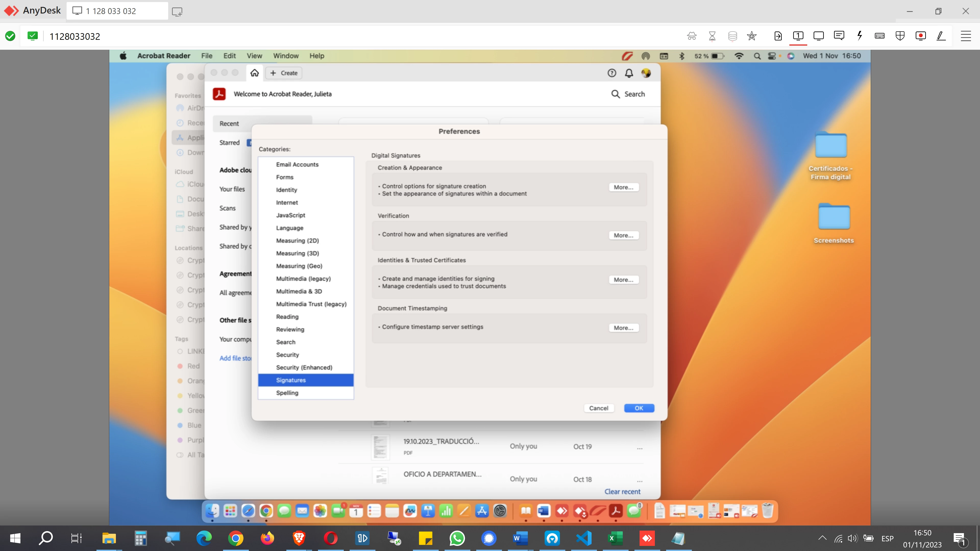Open the user profile avatar icon

tap(646, 73)
